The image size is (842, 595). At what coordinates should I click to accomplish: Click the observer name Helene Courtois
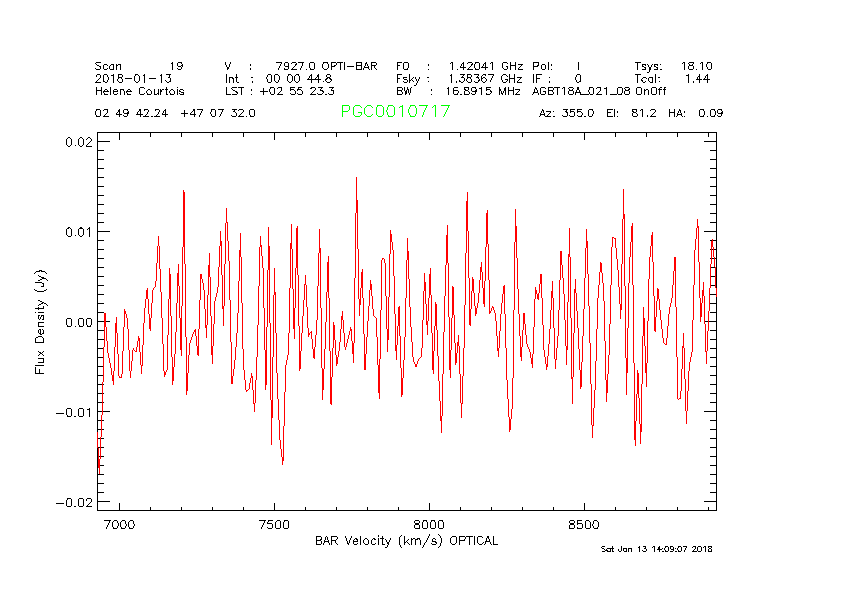[140, 91]
